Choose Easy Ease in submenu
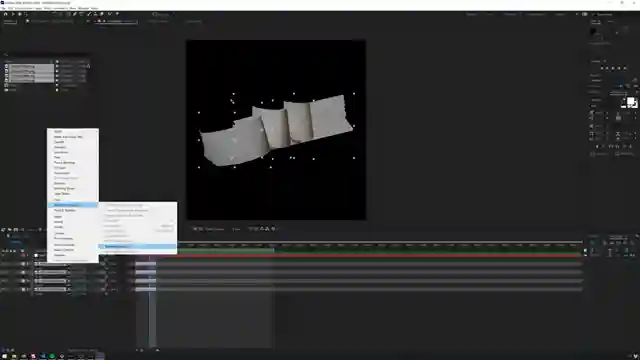This screenshot has height=360, width=640. 138,220
